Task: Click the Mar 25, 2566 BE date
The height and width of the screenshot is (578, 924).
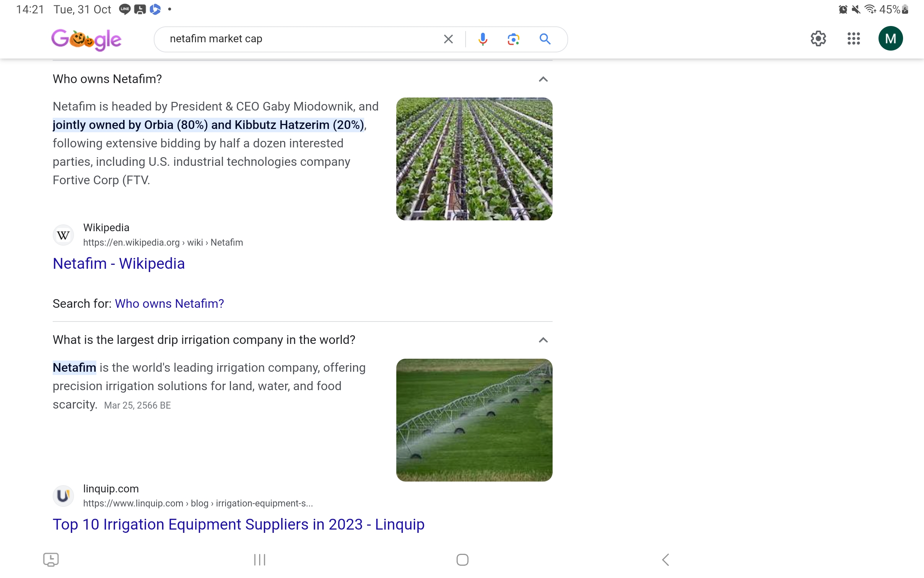Action: [137, 405]
